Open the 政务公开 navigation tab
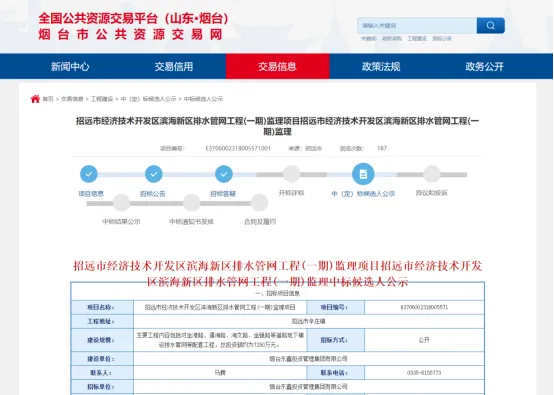 coord(484,66)
